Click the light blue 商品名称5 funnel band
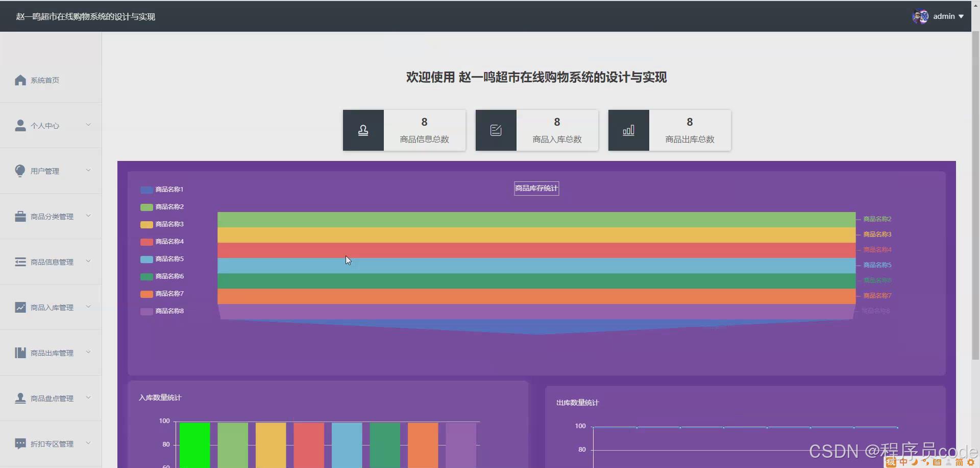 pos(536,266)
